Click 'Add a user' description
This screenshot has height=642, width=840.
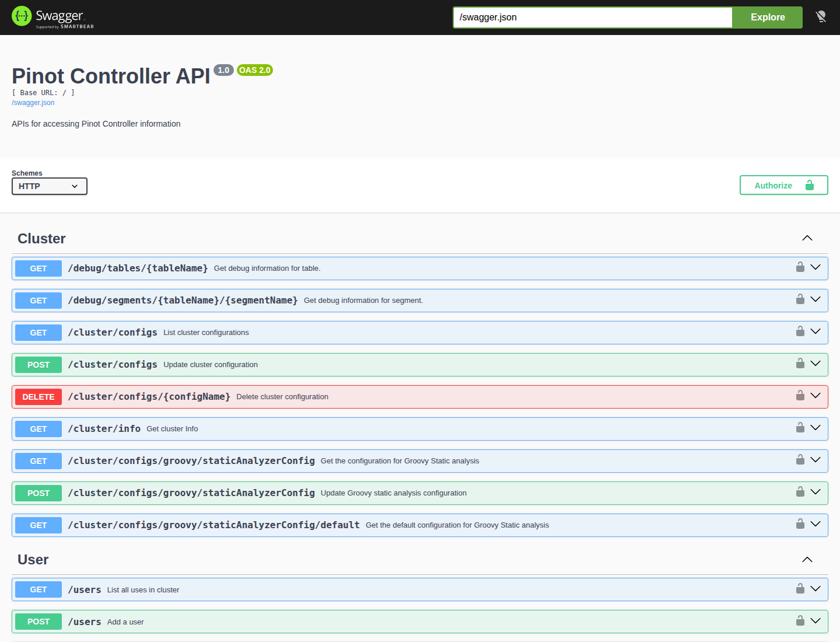125,622
